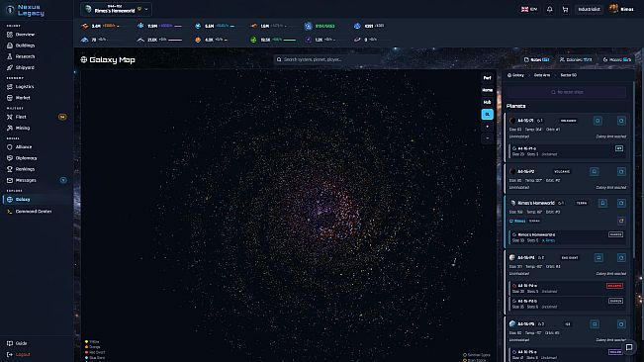This screenshot has width=644, height=362.
Task: Click the zoom in plus button on map
Action: click(487, 127)
